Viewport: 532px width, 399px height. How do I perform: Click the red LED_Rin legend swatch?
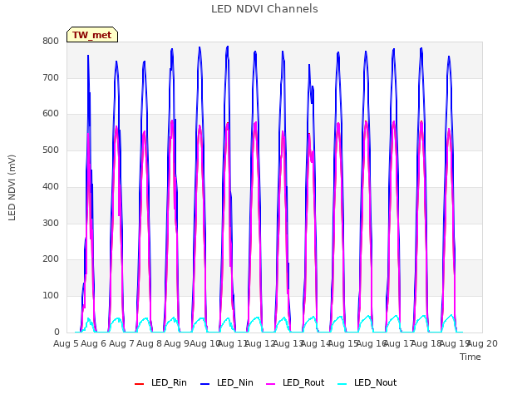(139, 384)
